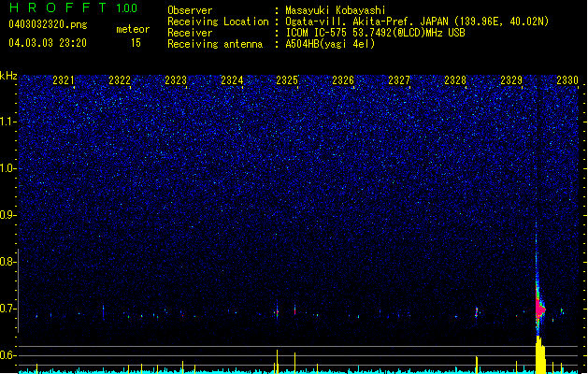This screenshot has width=588, height=374.
Task: Click the 2324 time marker
Action: 232,80
